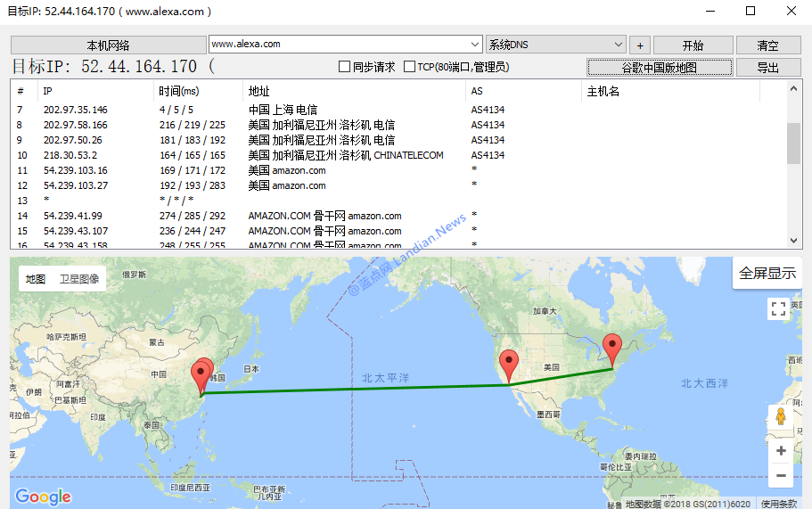
Task: Click the 中国 上海 电信 address cell
Action: (x=283, y=110)
